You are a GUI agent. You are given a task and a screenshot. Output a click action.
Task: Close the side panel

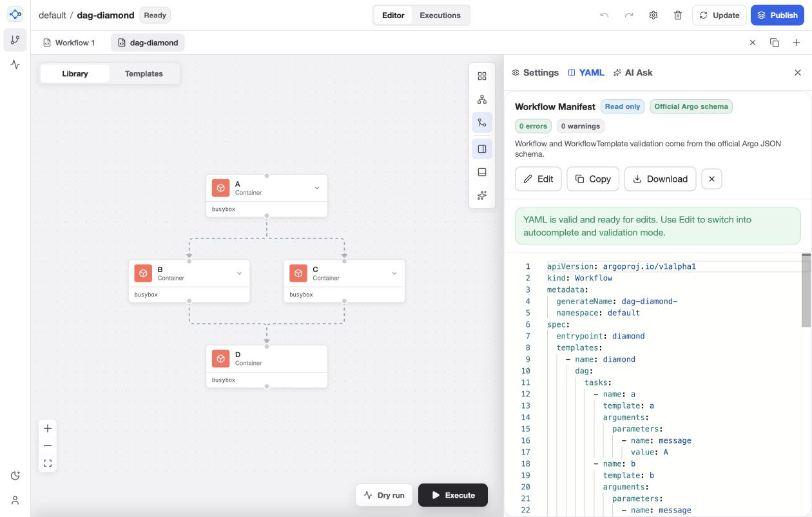click(x=798, y=72)
